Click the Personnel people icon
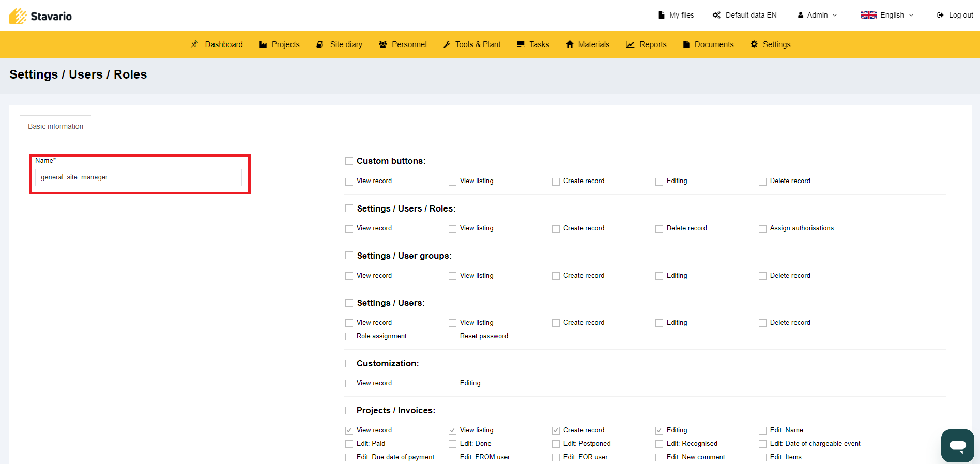The height and width of the screenshot is (464, 980). pyautogui.click(x=383, y=44)
